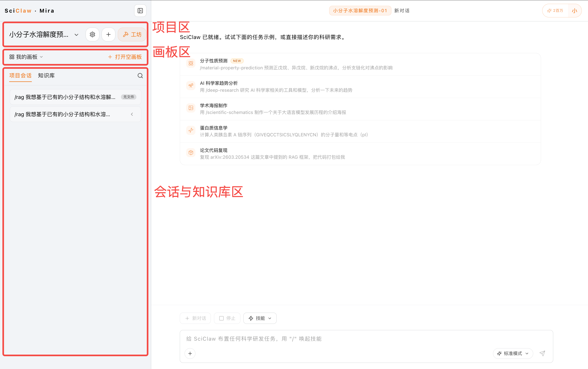This screenshot has height=369, width=588.
Task: Click the SciClaw · Mira logo
Action: point(30,11)
